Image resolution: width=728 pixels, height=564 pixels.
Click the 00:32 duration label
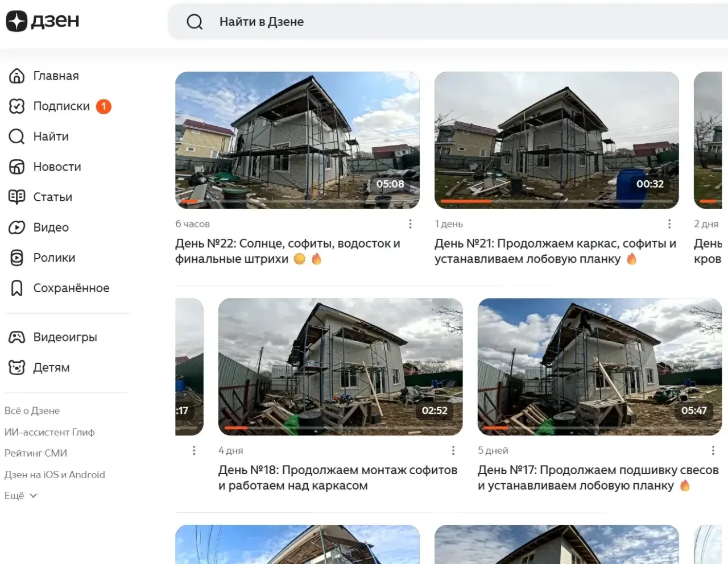click(x=650, y=184)
